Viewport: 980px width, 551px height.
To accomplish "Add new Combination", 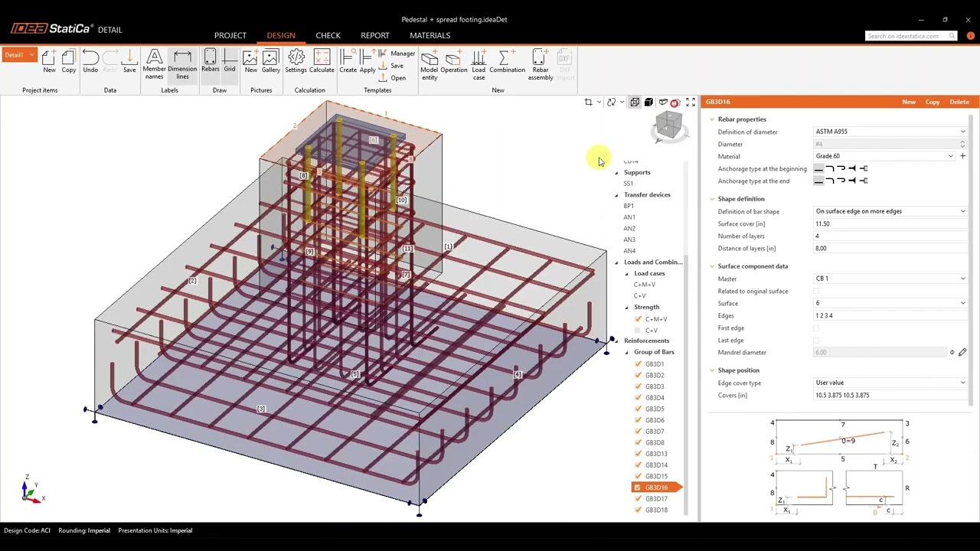I will click(507, 61).
